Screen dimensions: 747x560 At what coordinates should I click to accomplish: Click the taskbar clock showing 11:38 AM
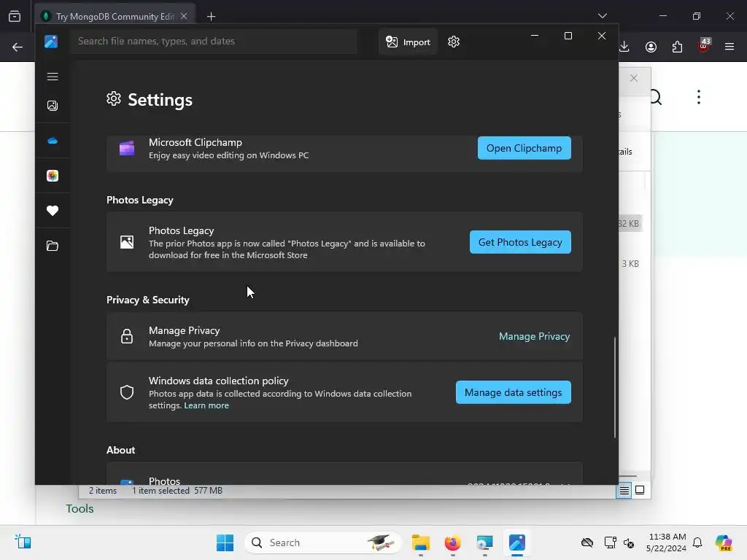(x=667, y=542)
